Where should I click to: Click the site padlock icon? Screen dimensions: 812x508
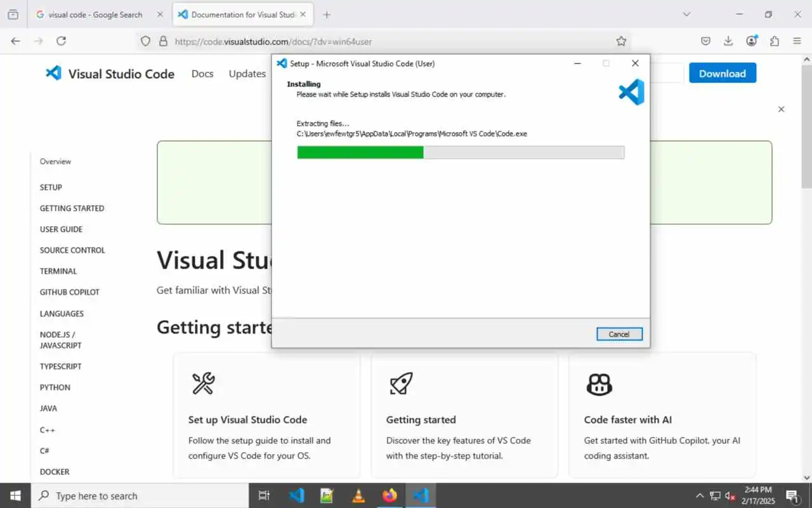(163, 41)
